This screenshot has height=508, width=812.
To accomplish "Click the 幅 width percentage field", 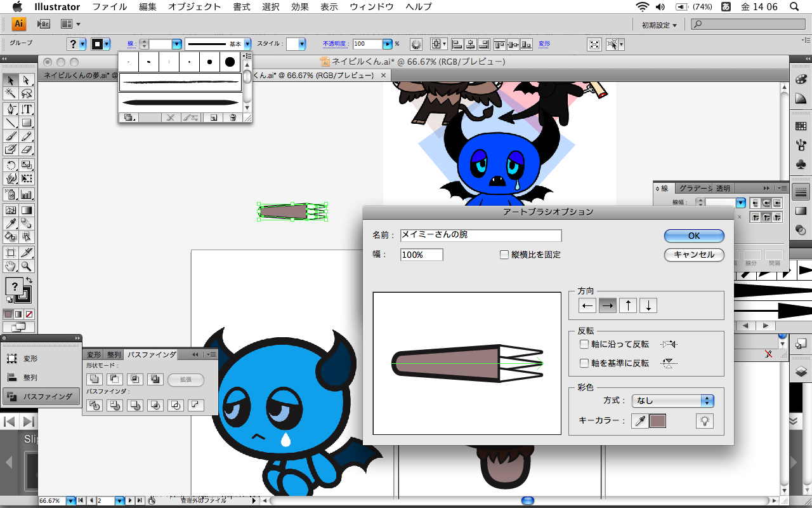I will 422,255.
